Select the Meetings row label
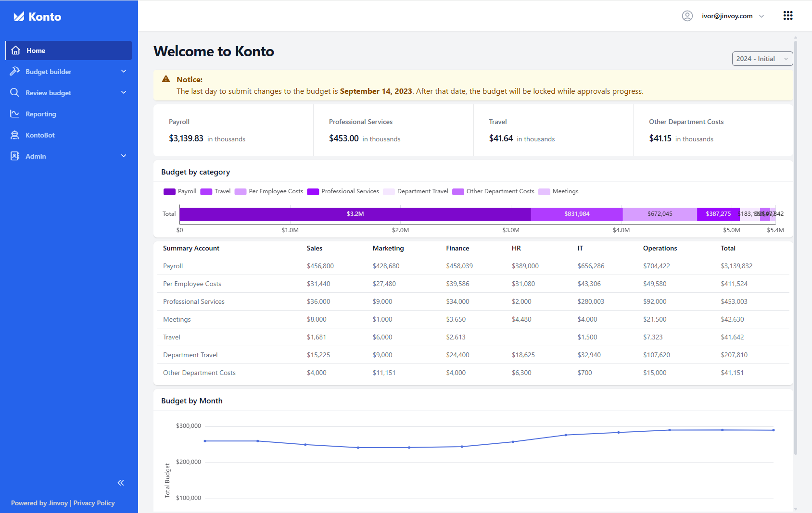The width and height of the screenshot is (812, 513). (x=177, y=319)
